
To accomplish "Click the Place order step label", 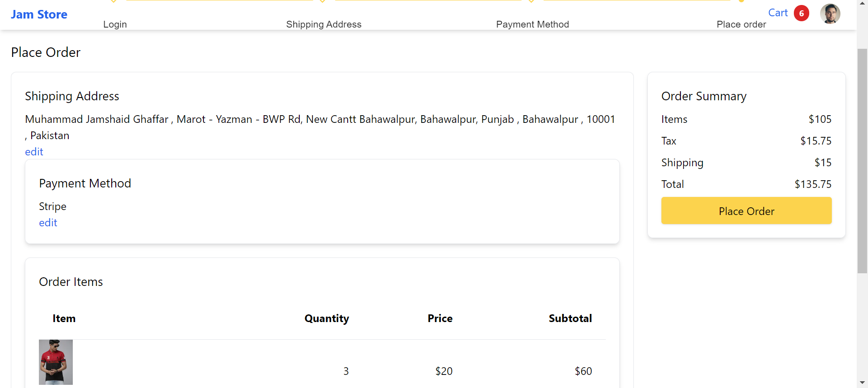I will point(741,24).
